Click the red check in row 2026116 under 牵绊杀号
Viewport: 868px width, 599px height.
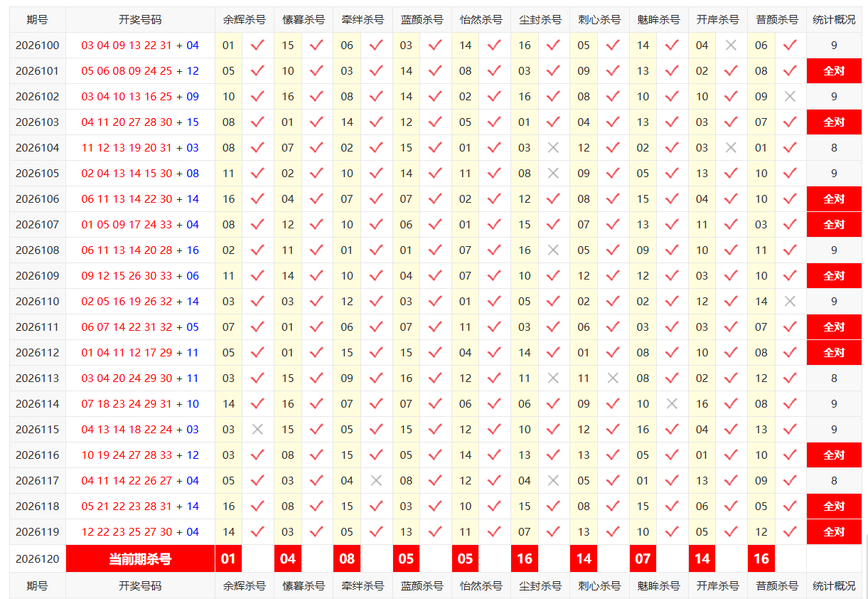click(x=376, y=455)
